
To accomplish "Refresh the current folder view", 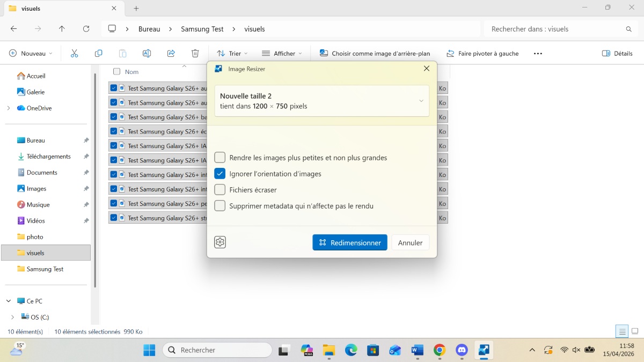I will [86, 29].
